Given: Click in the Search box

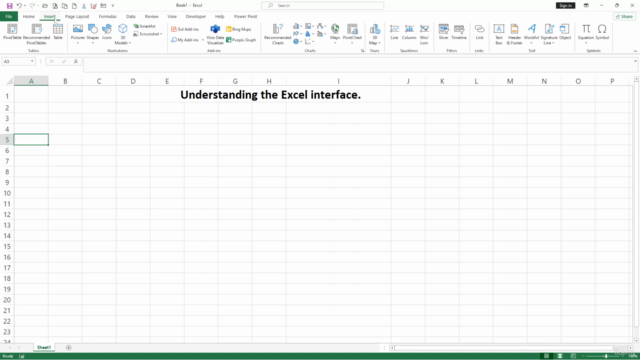Looking at the screenshot, I should 322,5.
